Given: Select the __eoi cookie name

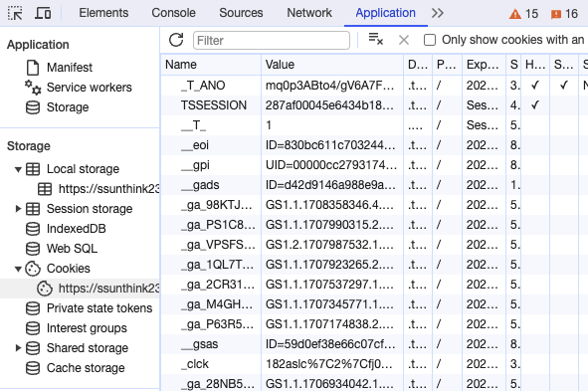Looking at the screenshot, I should click(195, 145).
